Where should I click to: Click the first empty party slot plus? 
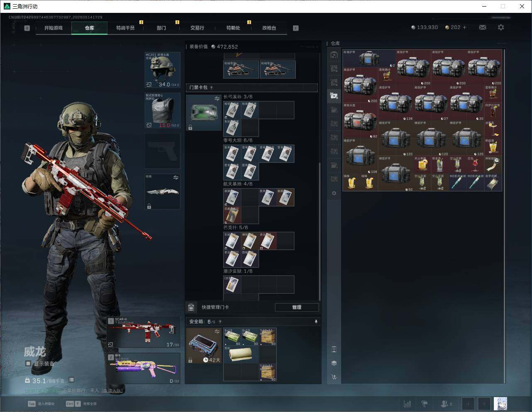468,404
